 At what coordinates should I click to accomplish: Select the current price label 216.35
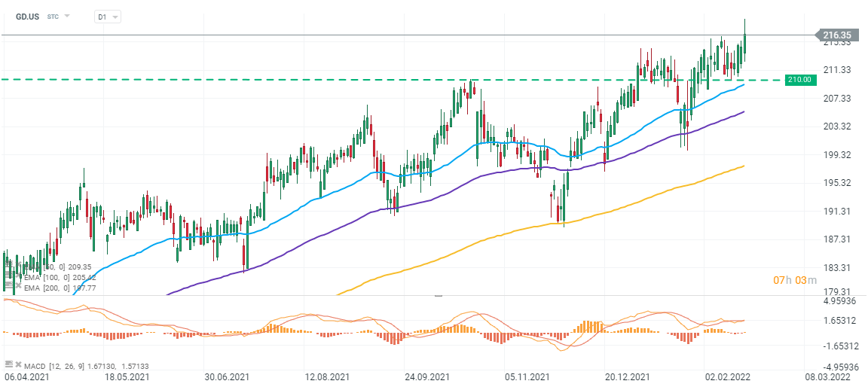(839, 35)
